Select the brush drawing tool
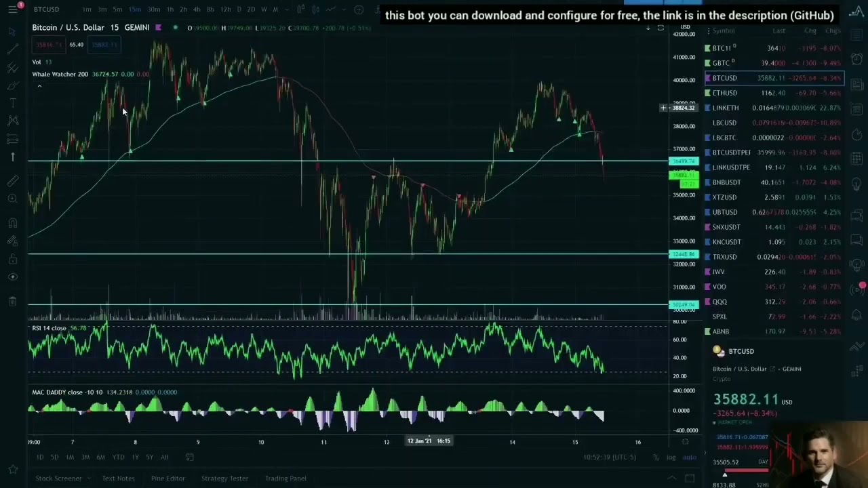This screenshot has height=488, width=868. pos(12,85)
